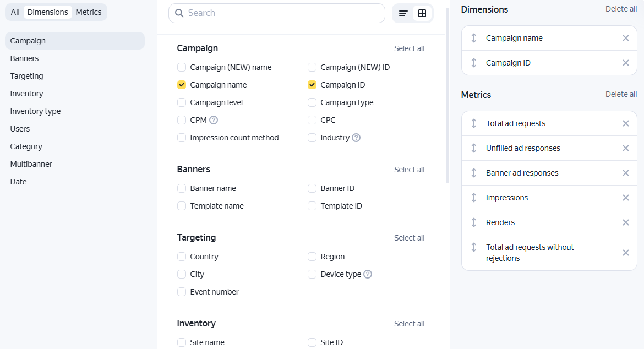The height and width of the screenshot is (349, 644).
Task: Click the help icon next to CPM
Action: [214, 120]
